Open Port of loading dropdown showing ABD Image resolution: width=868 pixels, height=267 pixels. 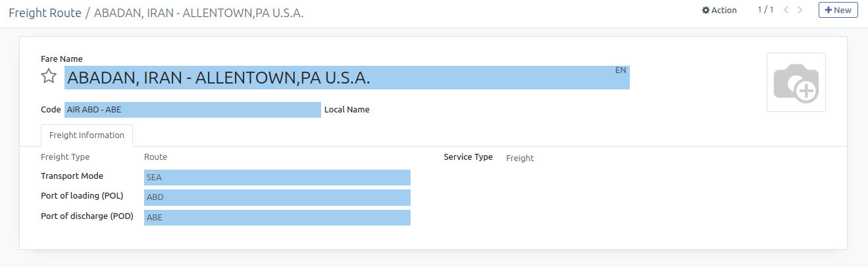click(277, 197)
